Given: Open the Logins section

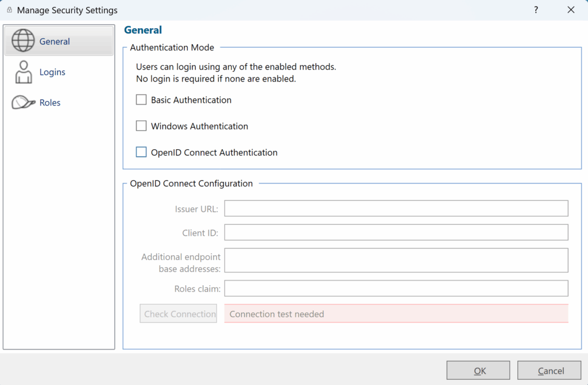Looking at the screenshot, I should 52,72.
